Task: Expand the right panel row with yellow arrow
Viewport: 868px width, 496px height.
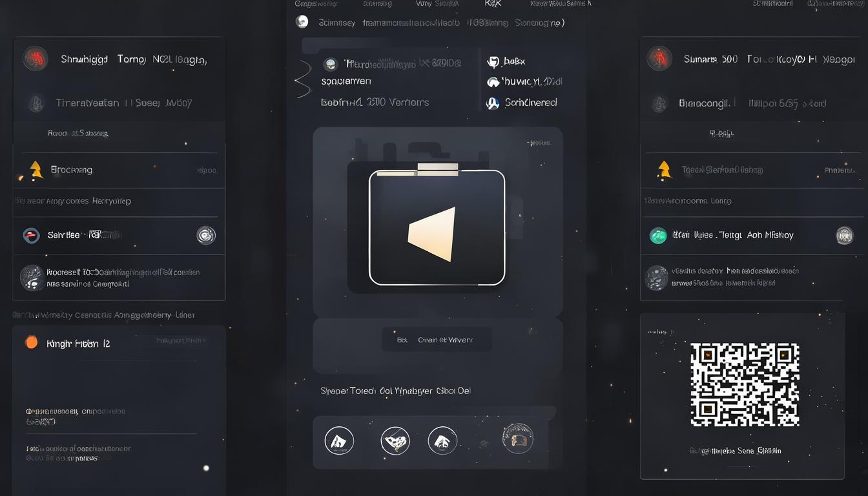Action: click(x=749, y=170)
